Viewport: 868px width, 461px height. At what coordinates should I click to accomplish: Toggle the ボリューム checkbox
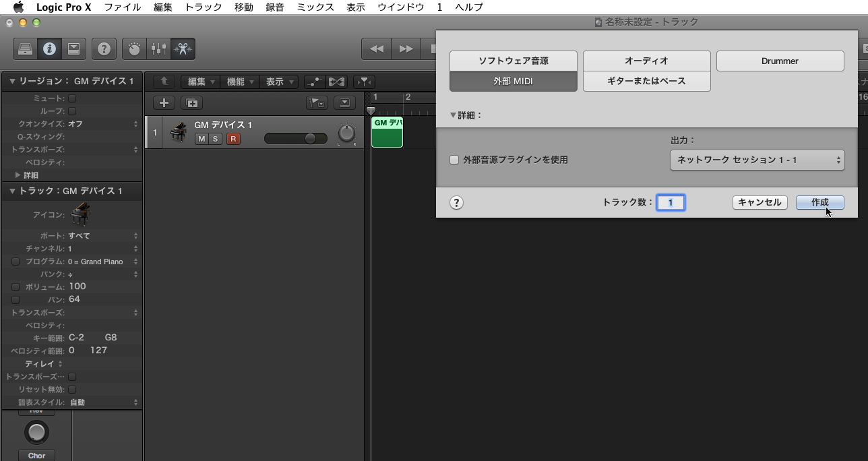tap(15, 287)
